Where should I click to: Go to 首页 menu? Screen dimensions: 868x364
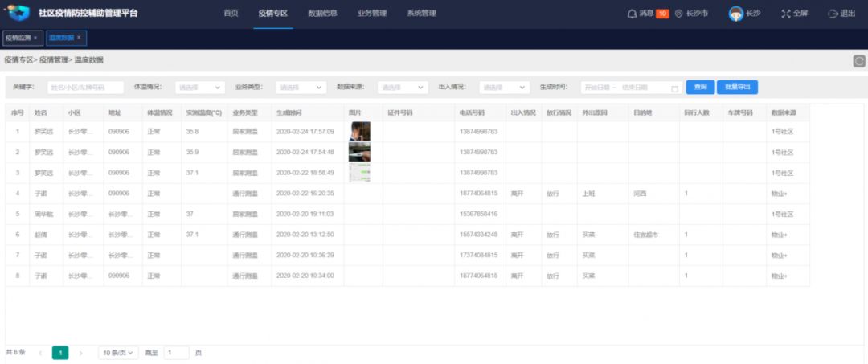point(231,14)
